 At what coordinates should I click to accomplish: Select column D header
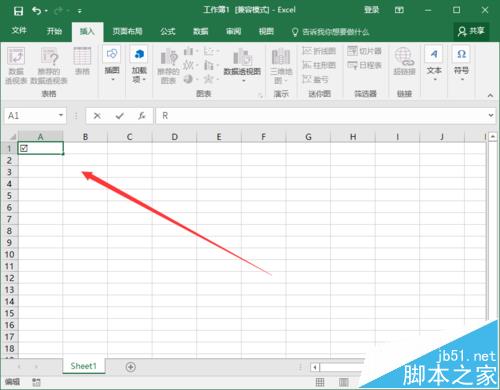coord(174,137)
